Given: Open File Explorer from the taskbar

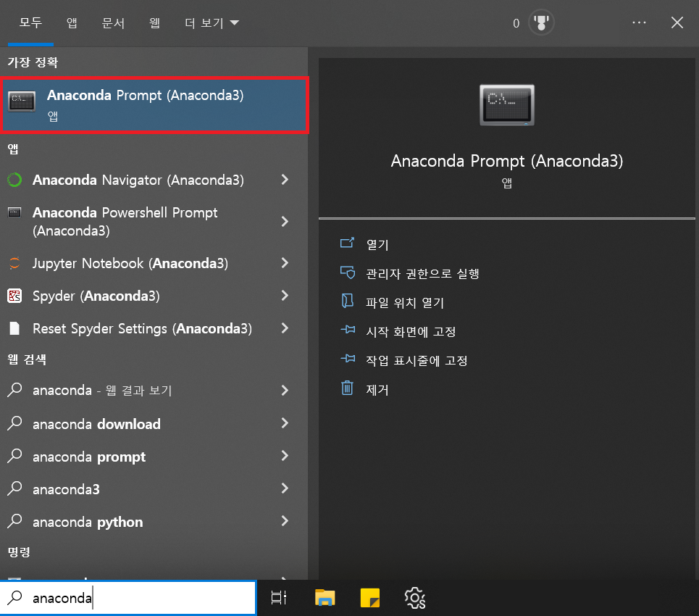Looking at the screenshot, I should pos(324,598).
